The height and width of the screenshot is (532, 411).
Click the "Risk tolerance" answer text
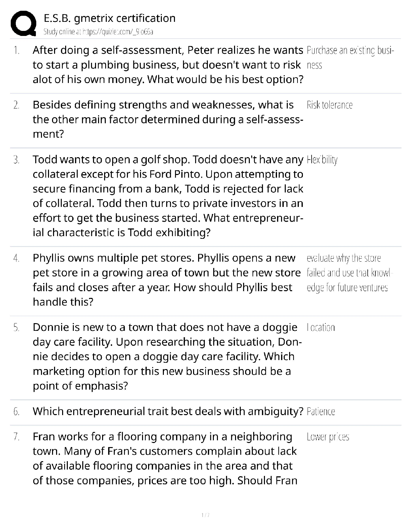tap(329, 105)
